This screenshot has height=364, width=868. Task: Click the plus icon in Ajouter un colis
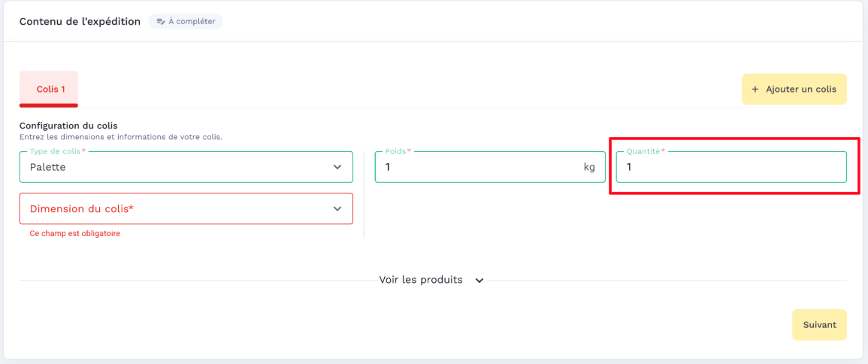pyautogui.click(x=755, y=89)
